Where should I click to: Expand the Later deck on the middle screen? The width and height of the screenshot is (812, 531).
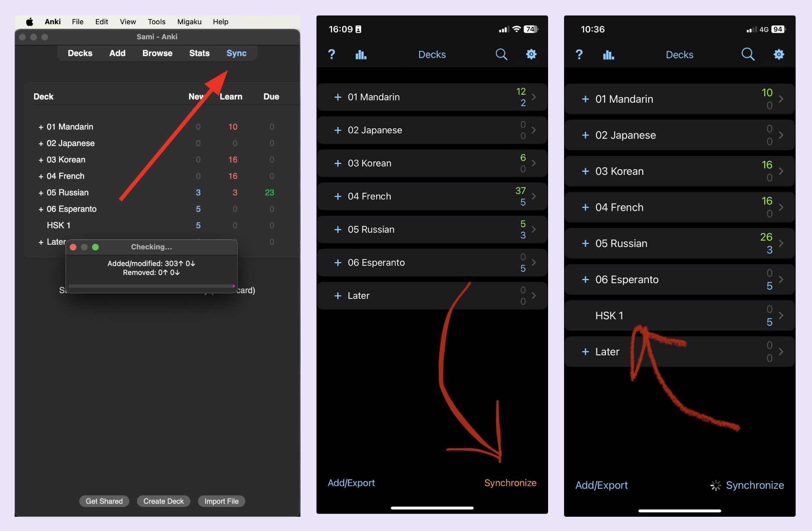(338, 296)
